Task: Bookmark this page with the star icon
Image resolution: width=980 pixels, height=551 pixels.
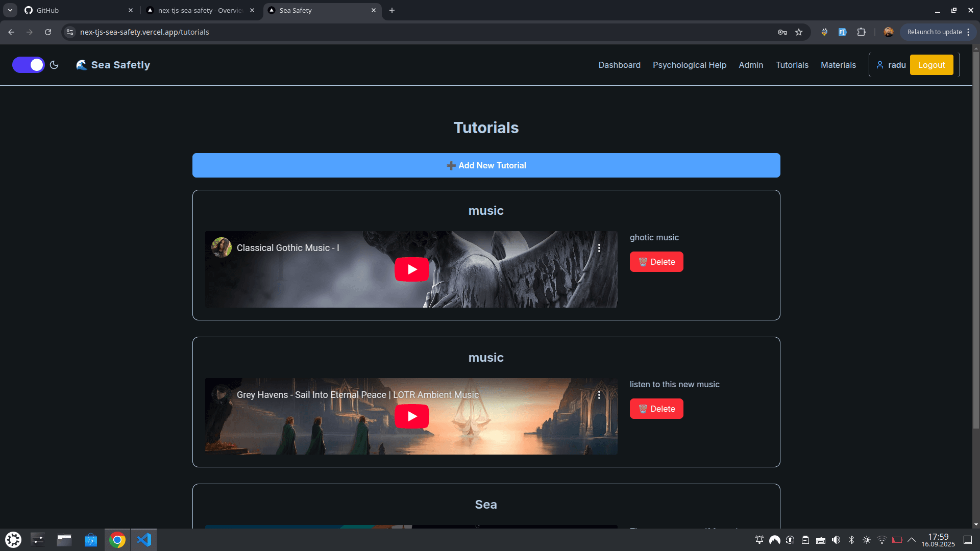Action: coord(799,32)
